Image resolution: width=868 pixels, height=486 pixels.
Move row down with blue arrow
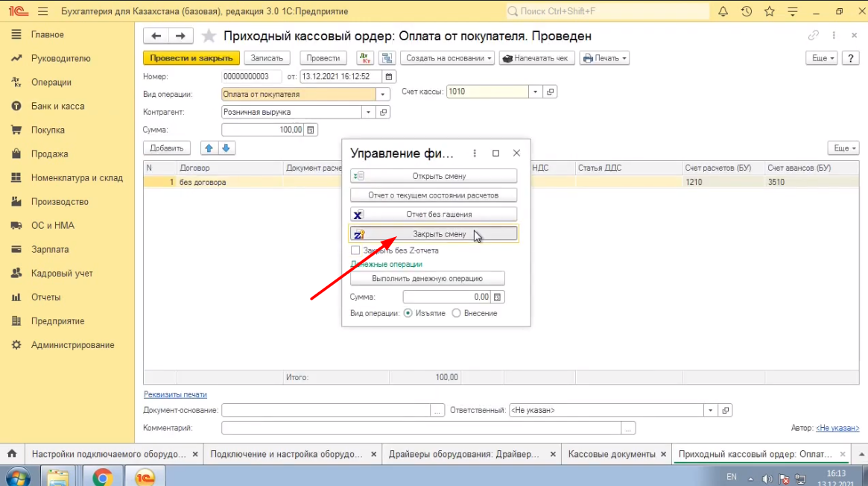point(226,148)
